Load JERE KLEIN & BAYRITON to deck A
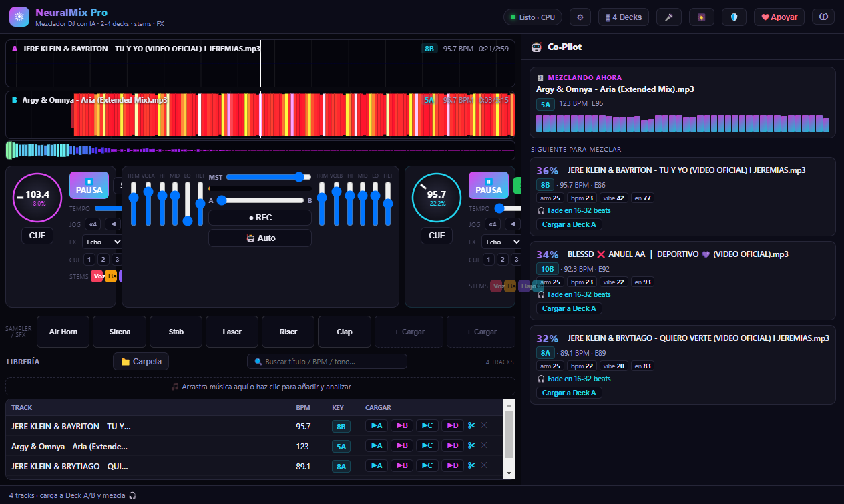 coord(377,425)
